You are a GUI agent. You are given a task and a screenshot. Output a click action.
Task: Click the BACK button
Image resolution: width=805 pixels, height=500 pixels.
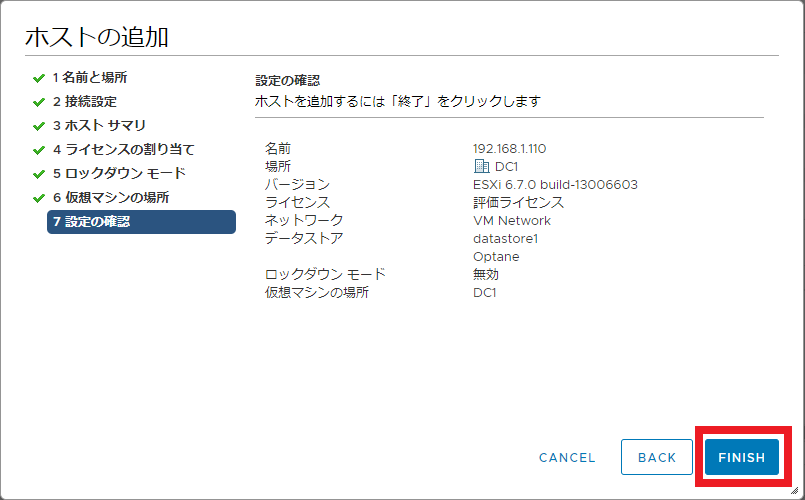[x=657, y=457]
